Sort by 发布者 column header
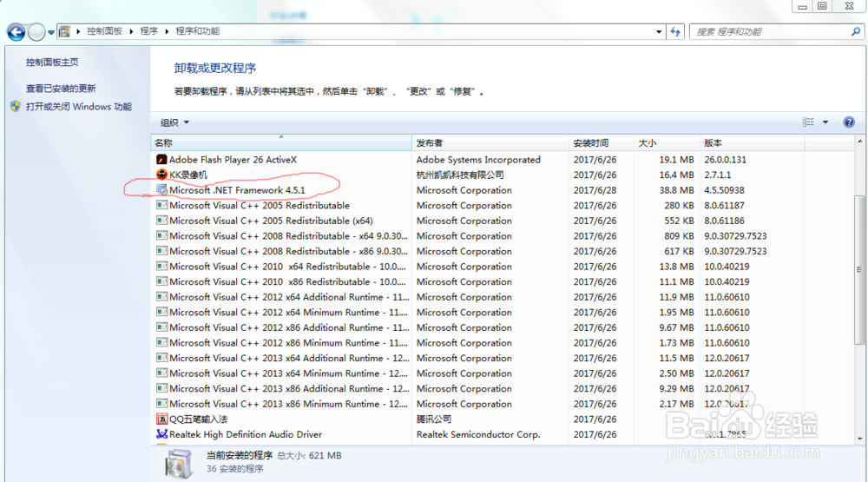 tap(490, 143)
